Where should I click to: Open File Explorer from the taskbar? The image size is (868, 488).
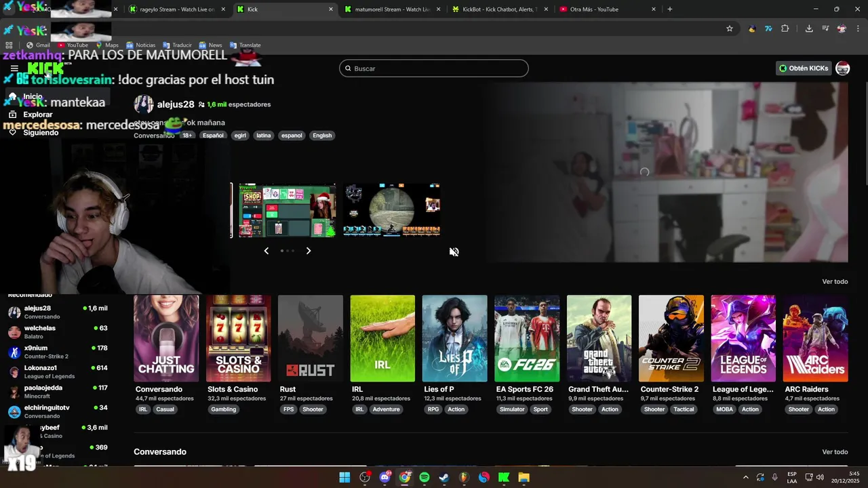pos(524,477)
